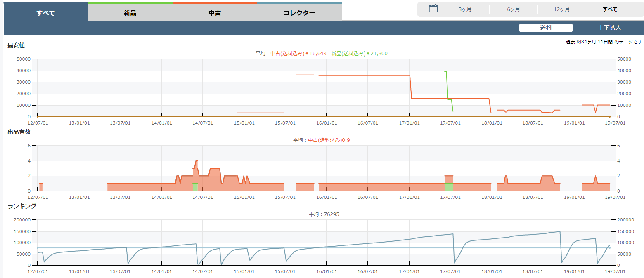Choose the 6ヶ月 period option

514,9
